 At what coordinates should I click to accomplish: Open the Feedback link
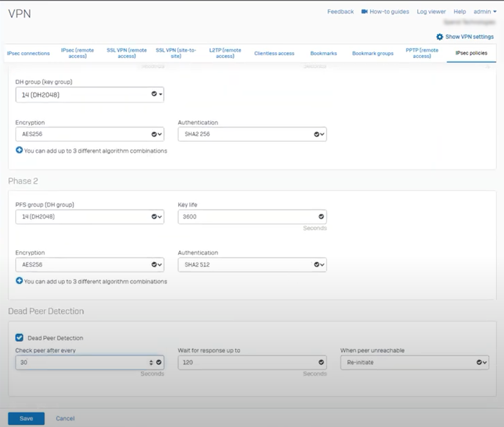[x=340, y=12]
